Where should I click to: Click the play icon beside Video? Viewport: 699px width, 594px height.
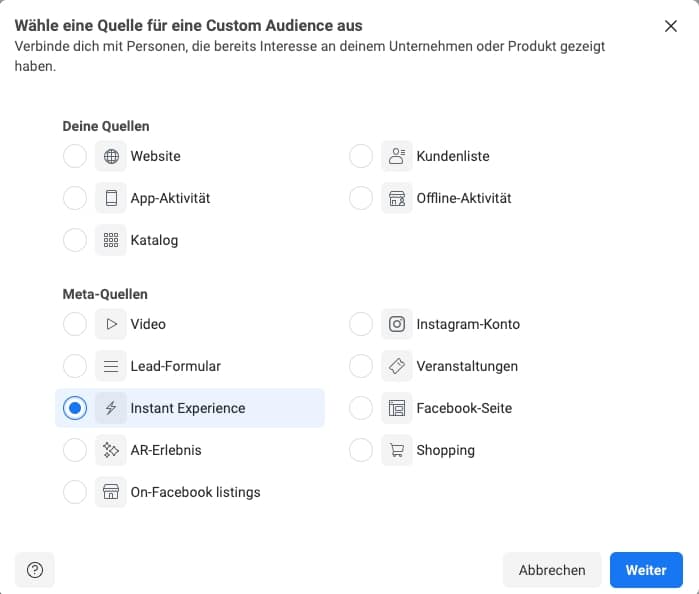click(111, 325)
